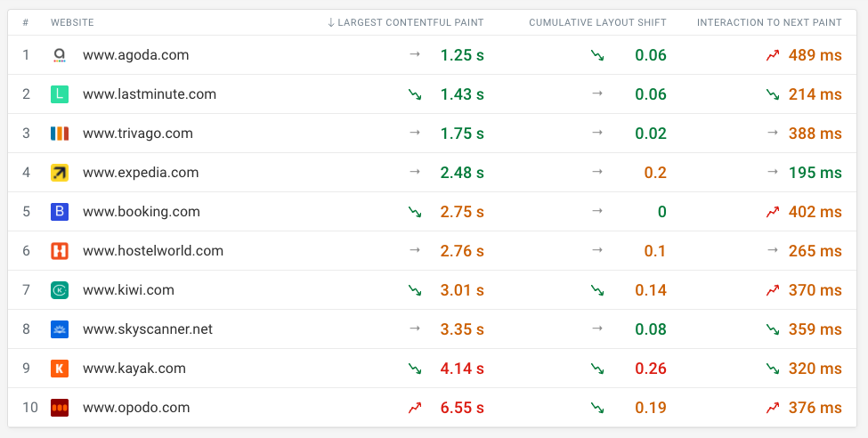Click the green downward trend arrow beside 1.43 s
This screenshot has height=438, width=868.
(x=415, y=94)
